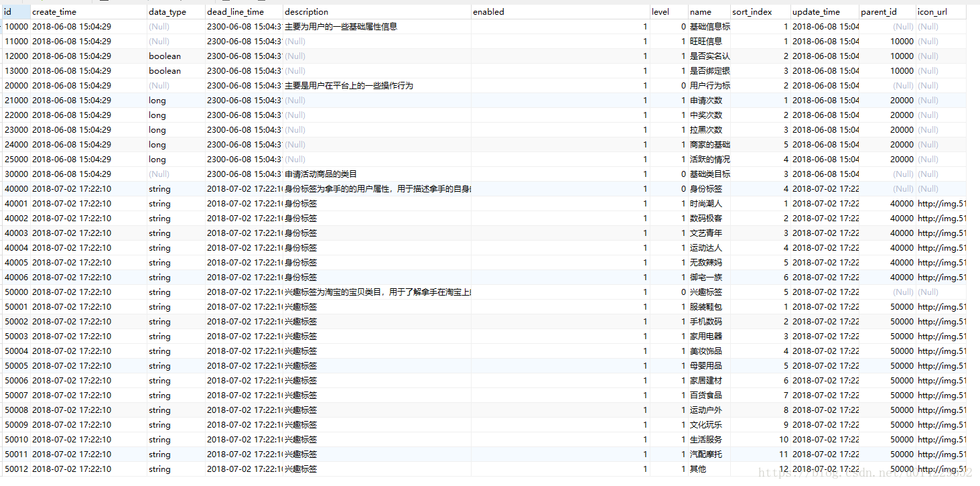Select the data_type column header

click(x=176, y=12)
